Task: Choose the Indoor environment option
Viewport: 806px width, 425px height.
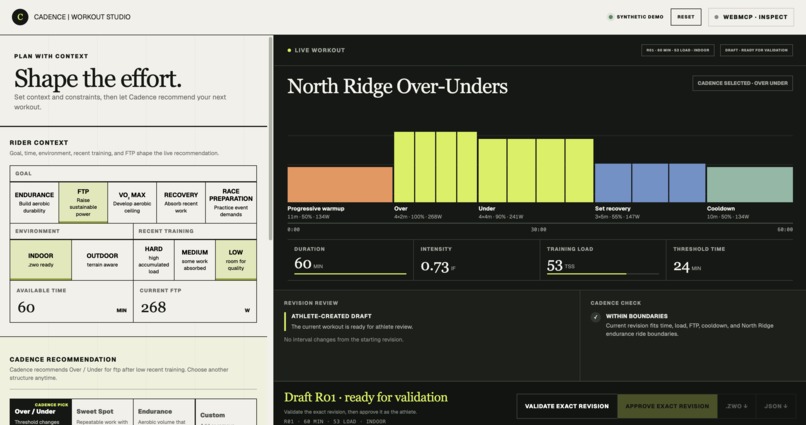Action: (41, 260)
